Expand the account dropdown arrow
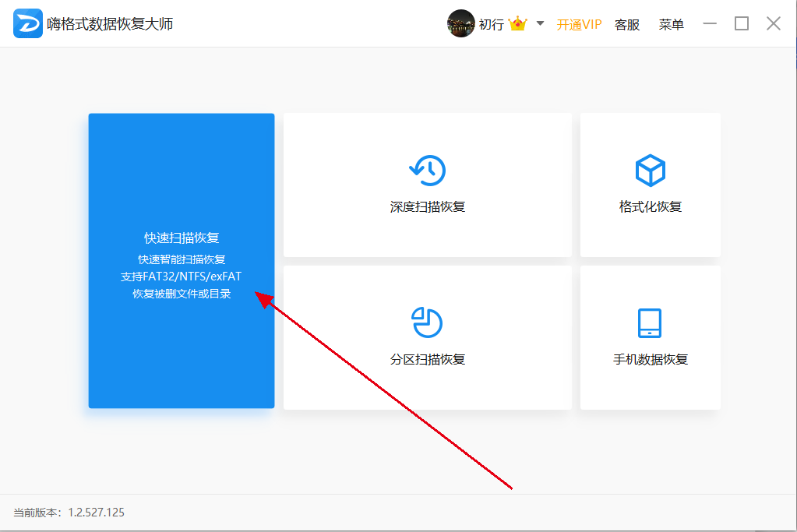 tap(541, 23)
